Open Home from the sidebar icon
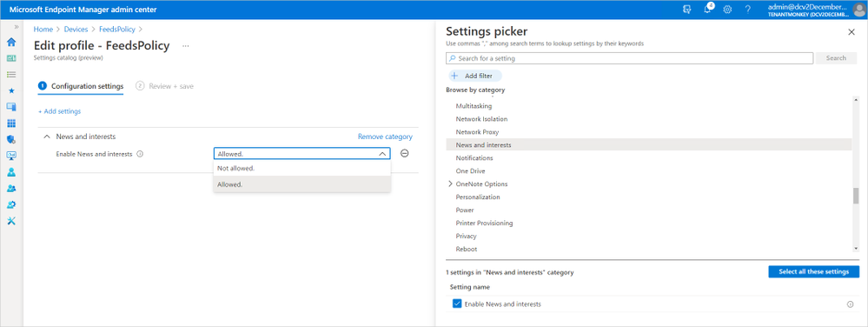Screen dimensions: 868x327 coord(11,42)
